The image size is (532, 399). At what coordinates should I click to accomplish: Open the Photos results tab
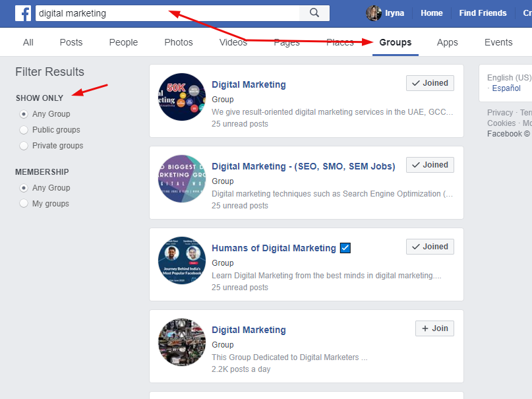[179, 42]
